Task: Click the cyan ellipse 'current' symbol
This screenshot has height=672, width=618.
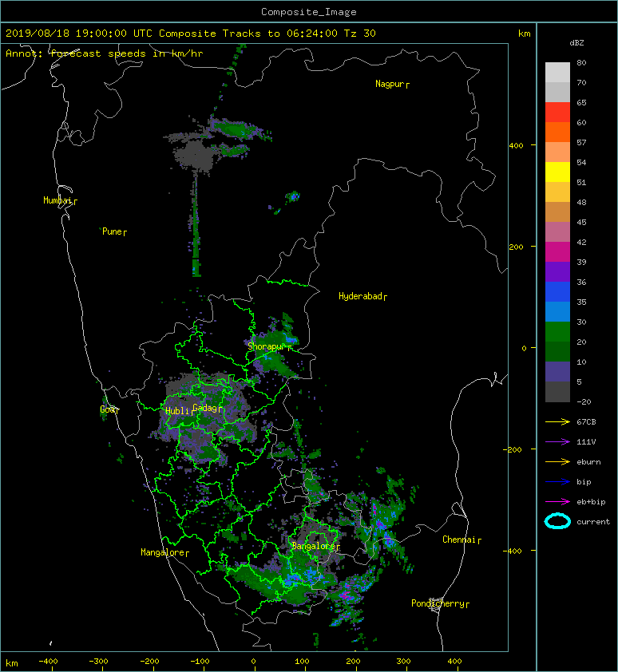Action: tap(557, 522)
